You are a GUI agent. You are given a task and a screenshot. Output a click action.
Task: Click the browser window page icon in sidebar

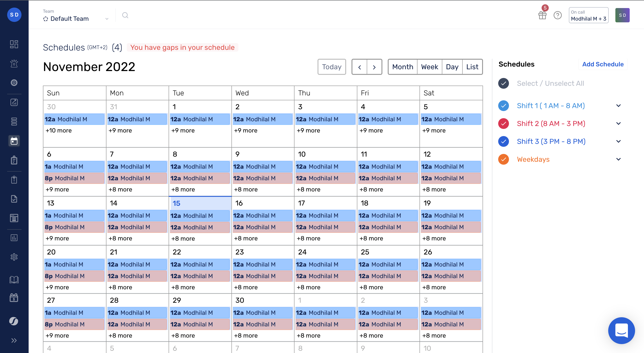click(x=14, y=218)
